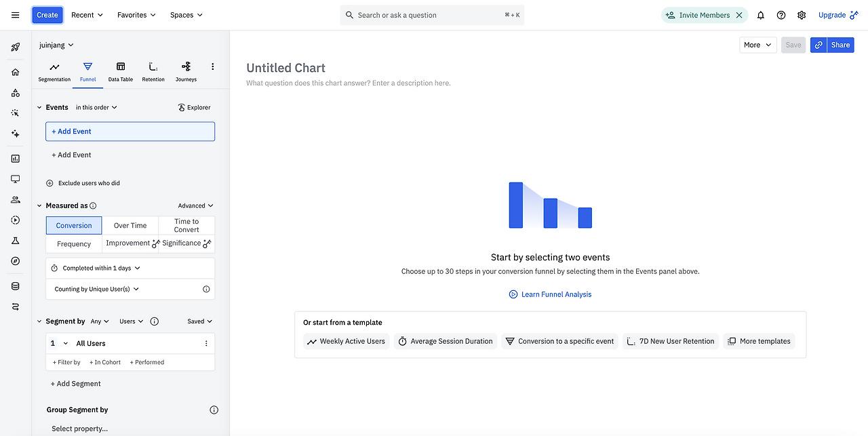Open the Counting by Unique User(s) dropdown
868x436 pixels.
[97, 289]
